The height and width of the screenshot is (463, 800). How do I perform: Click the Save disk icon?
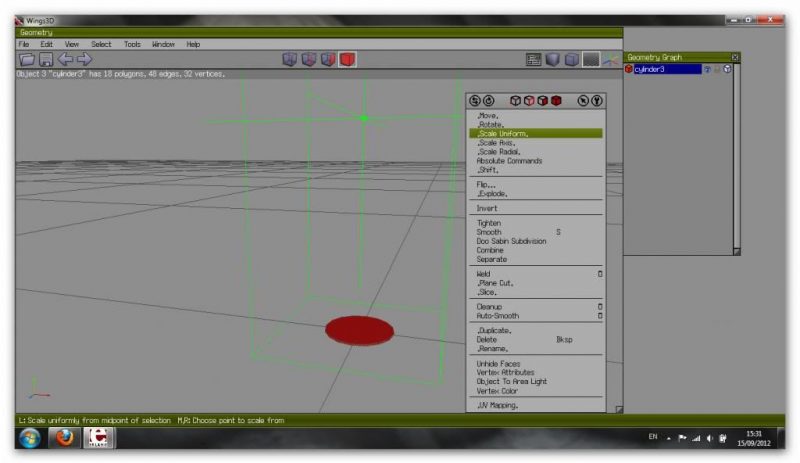pyautogui.click(x=45, y=60)
